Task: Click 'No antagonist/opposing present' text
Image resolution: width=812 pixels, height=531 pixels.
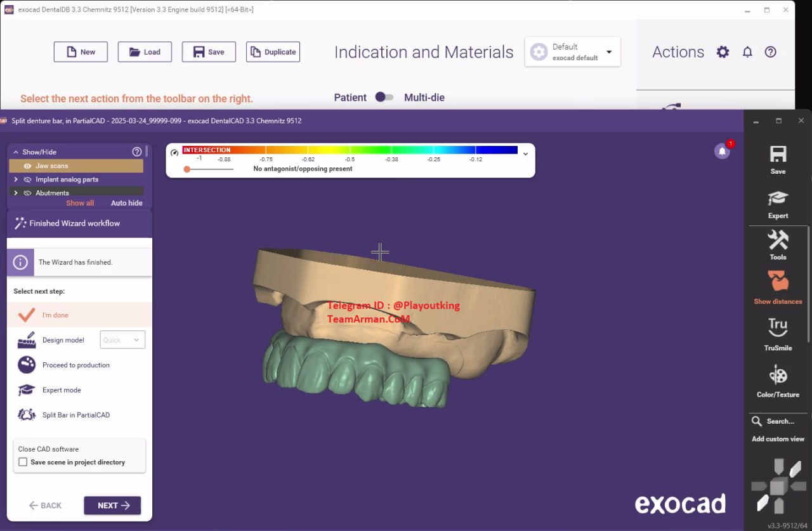Action: point(303,169)
